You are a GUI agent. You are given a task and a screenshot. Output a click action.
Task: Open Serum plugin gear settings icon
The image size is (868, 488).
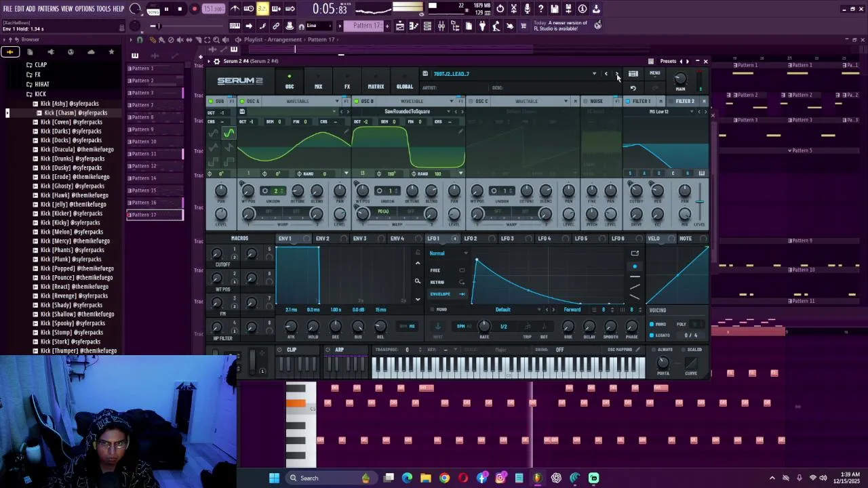[216, 61]
